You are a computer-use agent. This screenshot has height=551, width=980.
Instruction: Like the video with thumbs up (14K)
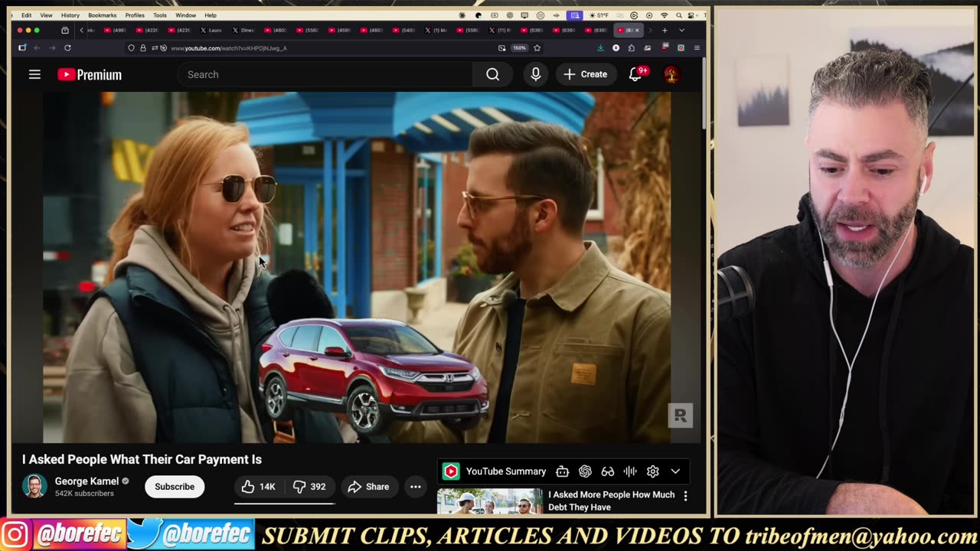pyautogui.click(x=259, y=487)
